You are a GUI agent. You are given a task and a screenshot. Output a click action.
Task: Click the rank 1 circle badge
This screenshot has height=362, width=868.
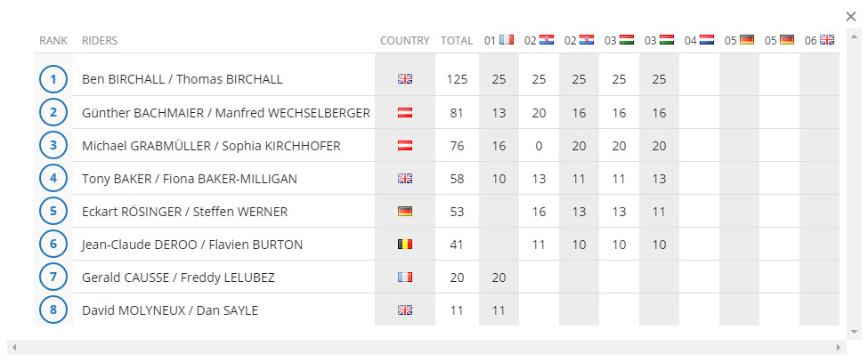coord(53,79)
